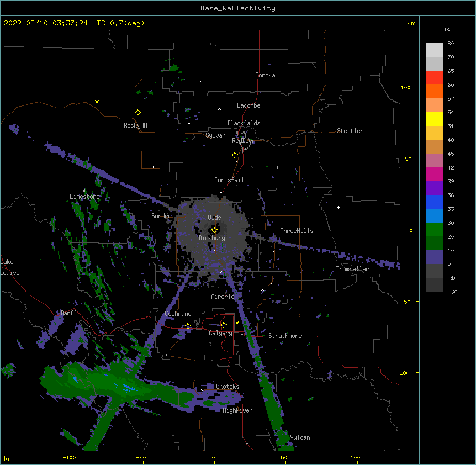Click the RedDeer city label

pyautogui.click(x=243, y=141)
